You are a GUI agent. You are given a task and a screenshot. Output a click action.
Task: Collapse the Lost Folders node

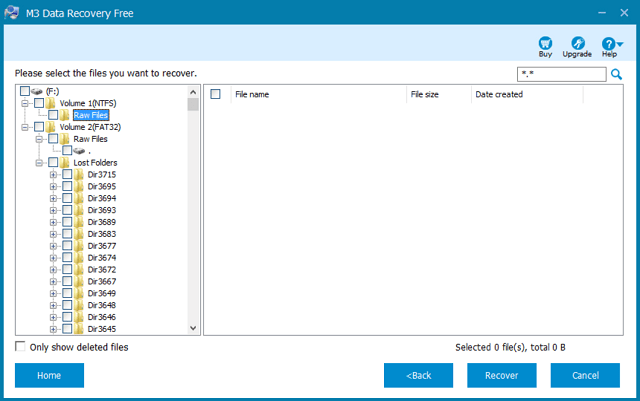pyautogui.click(x=39, y=163)
